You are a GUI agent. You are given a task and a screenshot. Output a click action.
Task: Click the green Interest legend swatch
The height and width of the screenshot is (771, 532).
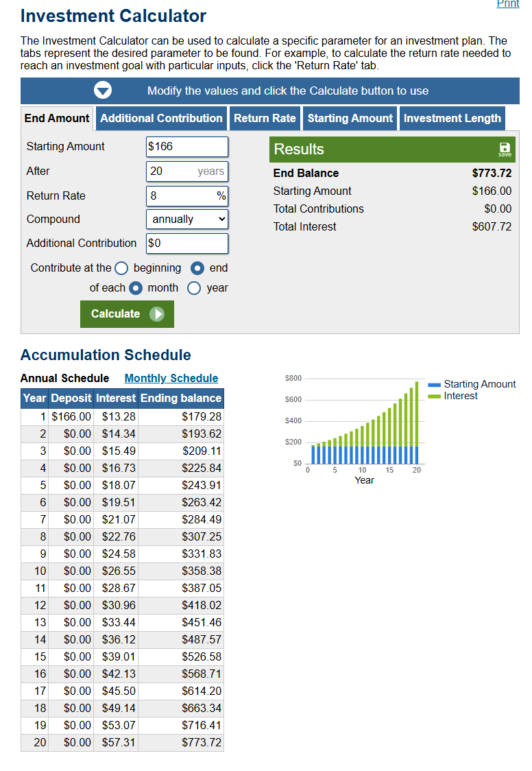click(x=434, y=396)
